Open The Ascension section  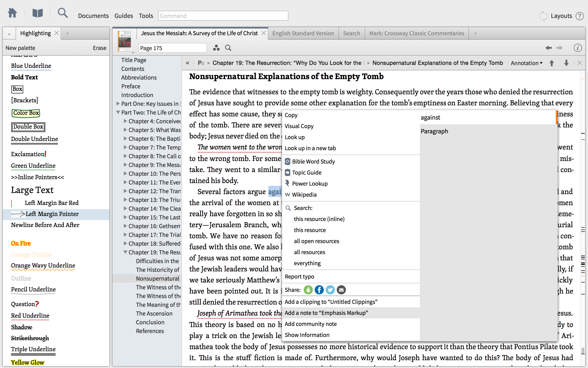[154, 313]
